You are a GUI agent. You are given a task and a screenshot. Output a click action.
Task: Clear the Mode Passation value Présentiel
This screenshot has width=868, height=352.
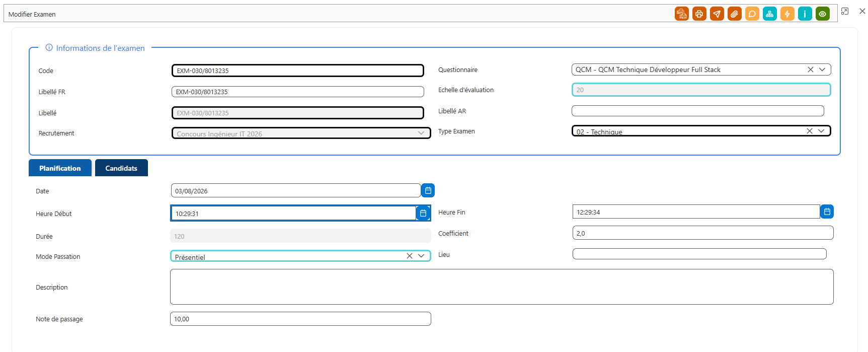click(x=409, y=256)
